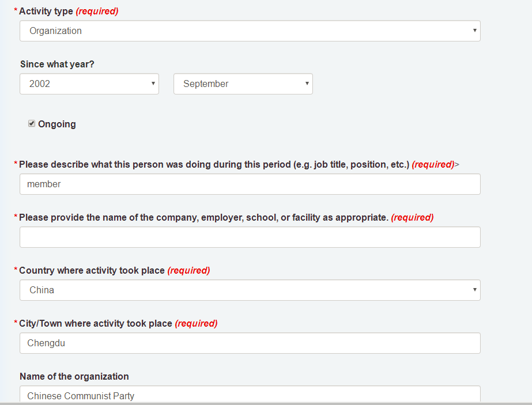Image resolution: width=532 pixels, height=405 pixels.
Task: Click the organization name field with Chinese Communist Party
Action: (250, 394)
